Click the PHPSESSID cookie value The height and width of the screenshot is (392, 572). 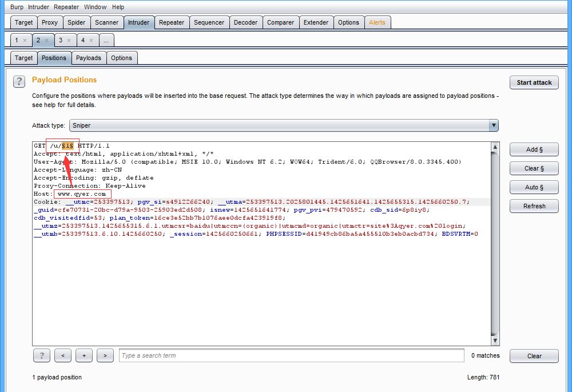[370, 234]
